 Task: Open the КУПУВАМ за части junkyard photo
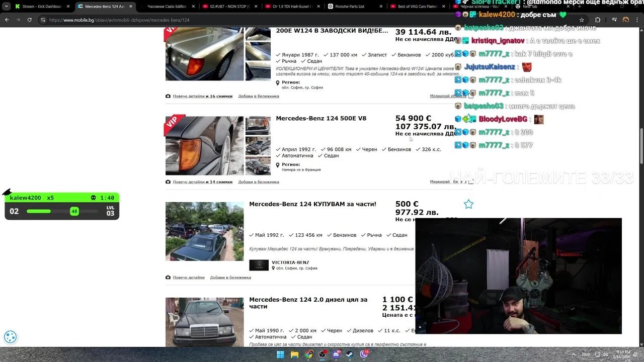[204, 231]
